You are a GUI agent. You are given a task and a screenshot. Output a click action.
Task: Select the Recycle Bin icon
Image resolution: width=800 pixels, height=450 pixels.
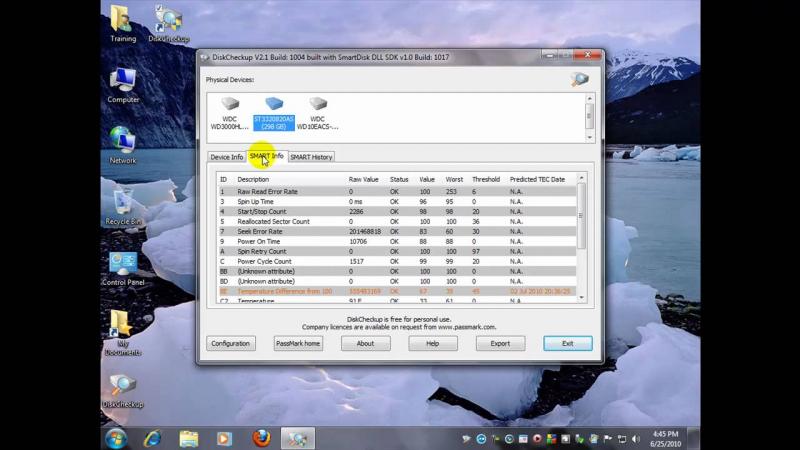(123, 207)
